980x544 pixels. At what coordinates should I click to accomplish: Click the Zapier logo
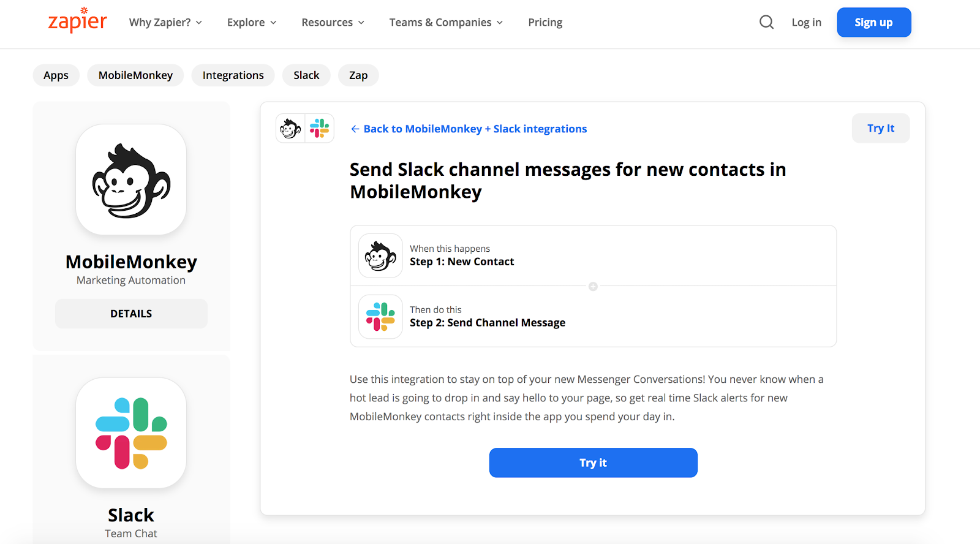77,20
